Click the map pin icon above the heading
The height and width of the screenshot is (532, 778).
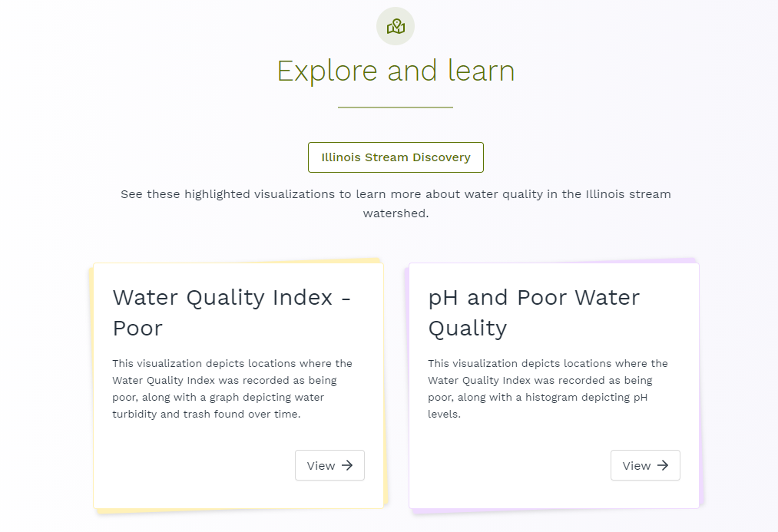click(396, 27)
